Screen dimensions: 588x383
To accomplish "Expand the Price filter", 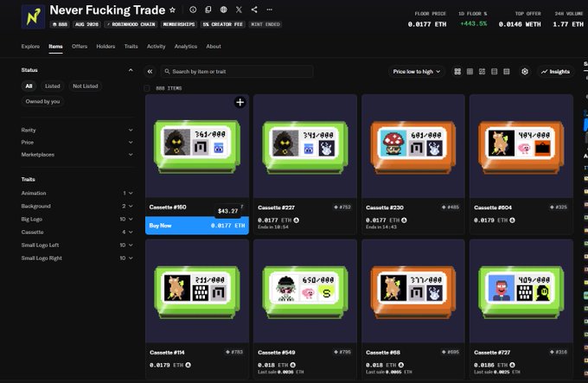I will (77, 143).
